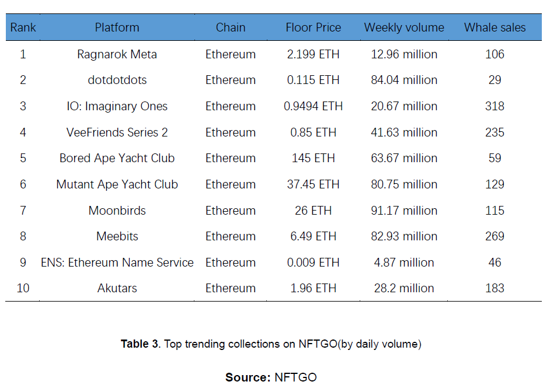Click the 82.93 million weekly volume
Image resolution: width=550 pixels, height=392 pixels.
click(x=404, y=236)
